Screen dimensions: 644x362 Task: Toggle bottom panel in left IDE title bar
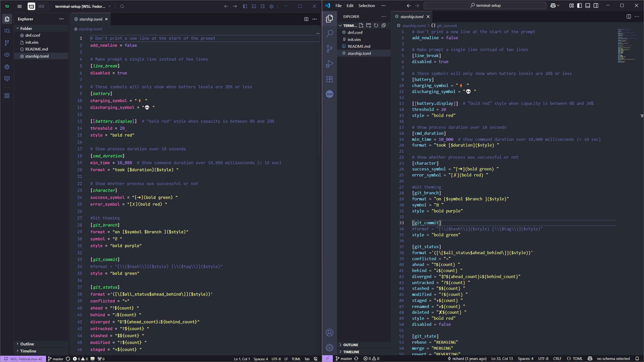click(x=254, y=6)
